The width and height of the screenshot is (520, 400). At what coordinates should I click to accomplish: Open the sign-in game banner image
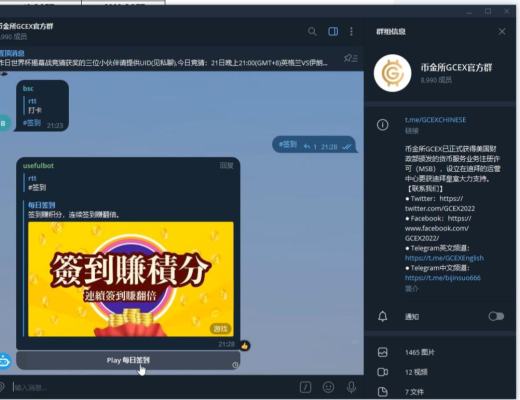point(131,279)
